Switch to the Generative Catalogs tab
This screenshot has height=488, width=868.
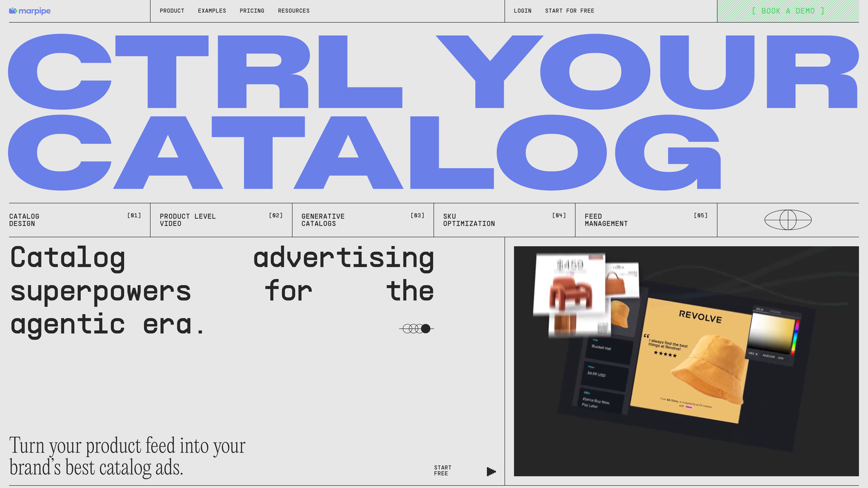point(362,220)
